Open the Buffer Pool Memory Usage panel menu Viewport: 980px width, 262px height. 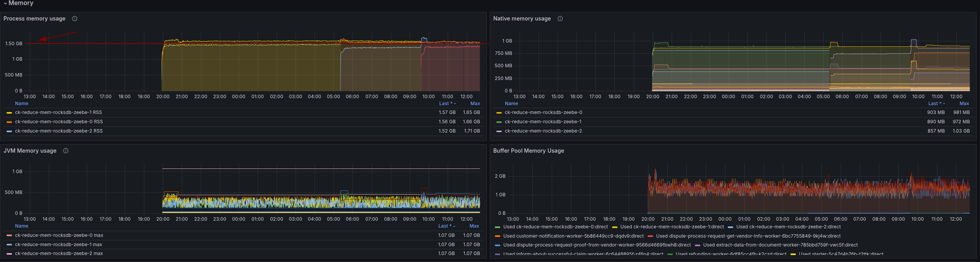(528, 151)
